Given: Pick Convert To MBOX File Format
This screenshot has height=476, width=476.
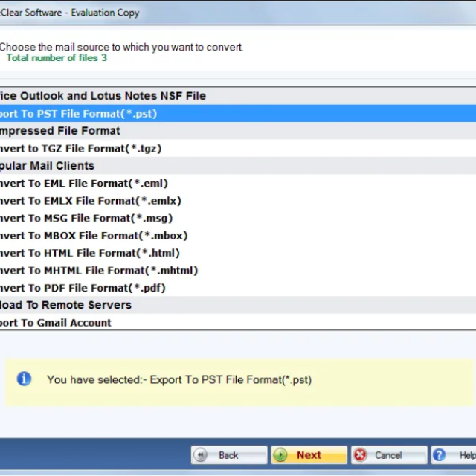Looking at the screenshot, I should click(x=94, y=236).
